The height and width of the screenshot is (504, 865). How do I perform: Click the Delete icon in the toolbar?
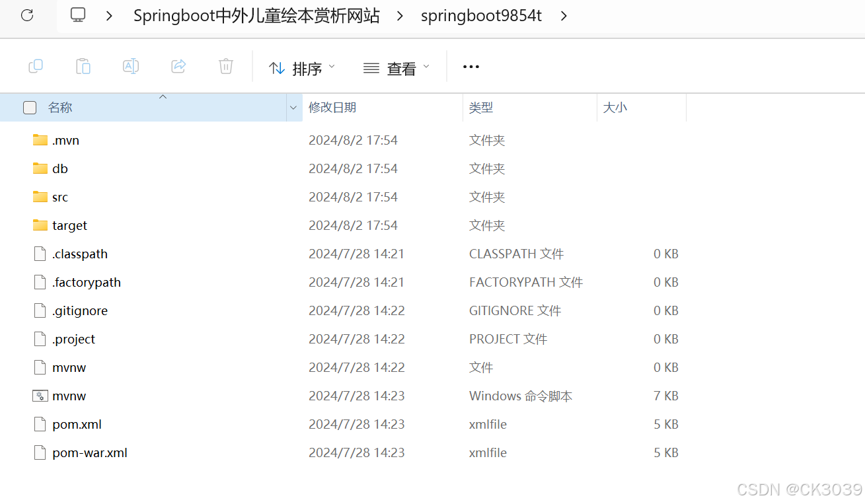point(225,66)
